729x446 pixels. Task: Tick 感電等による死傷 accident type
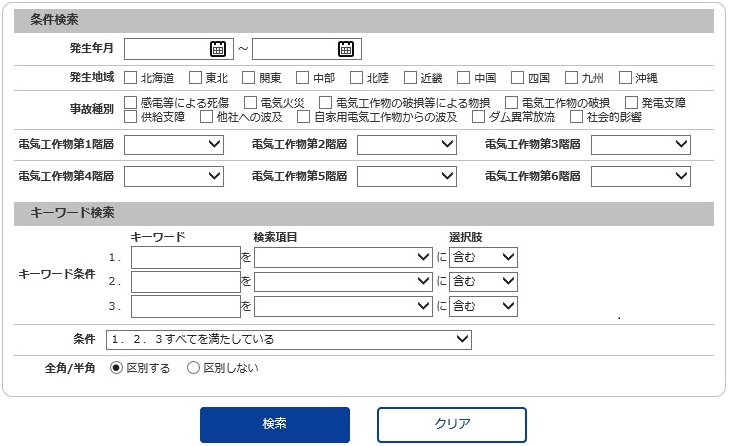pos(131,102)
